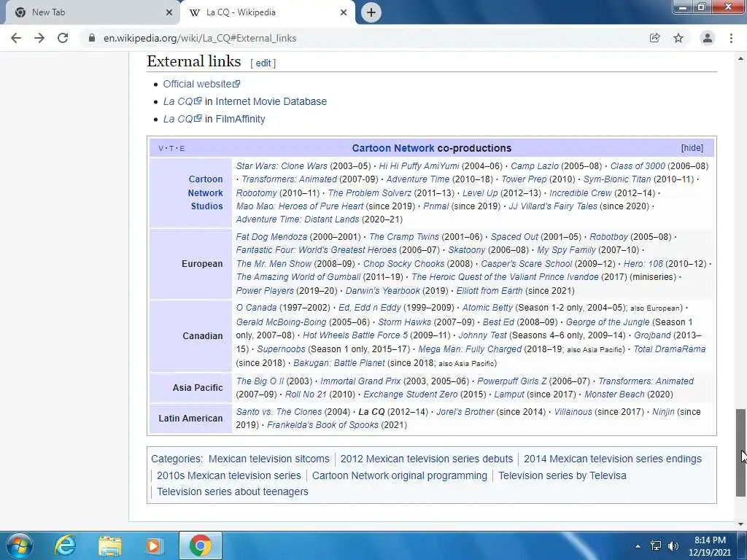Show hidden system tray icons

point(638,546)
